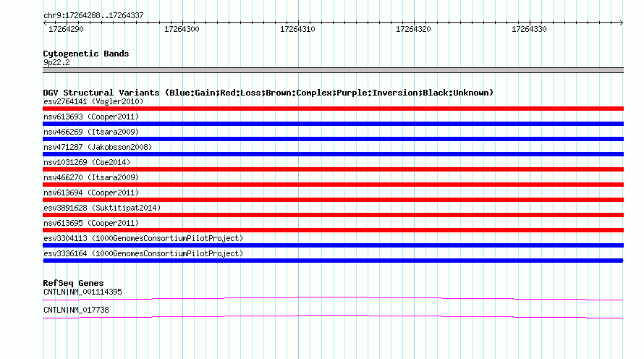Screen dimensions: 644x359
Task: Open variant nsv613693 (Cooper2011) label
Action: (x=91, y=117)
